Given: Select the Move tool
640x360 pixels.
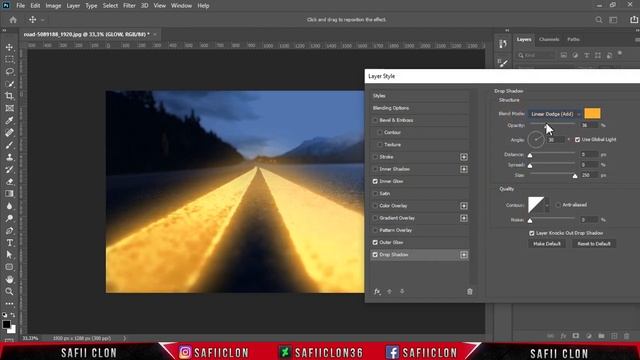Looking at the screenshot, I should coord(9,47).
